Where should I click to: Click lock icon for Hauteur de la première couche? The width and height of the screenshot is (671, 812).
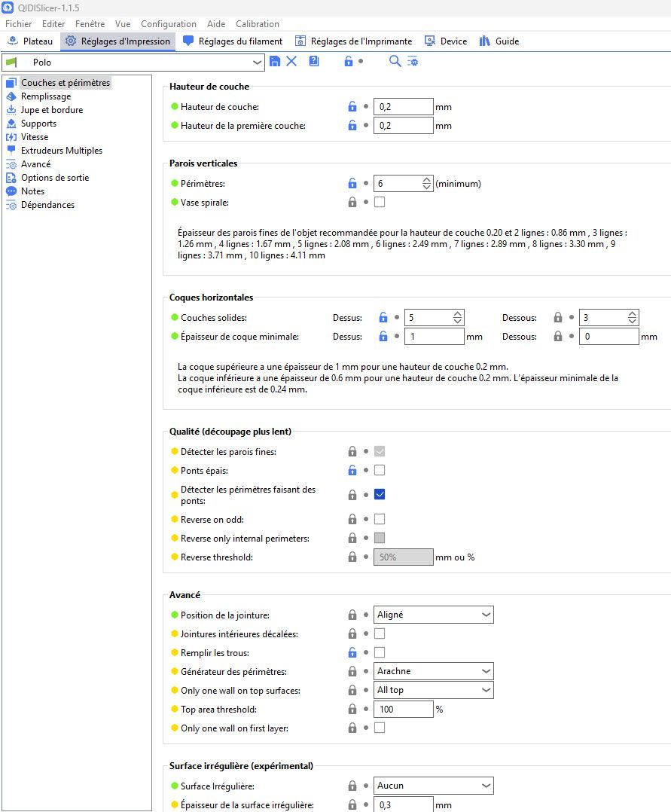click(352, 125)
